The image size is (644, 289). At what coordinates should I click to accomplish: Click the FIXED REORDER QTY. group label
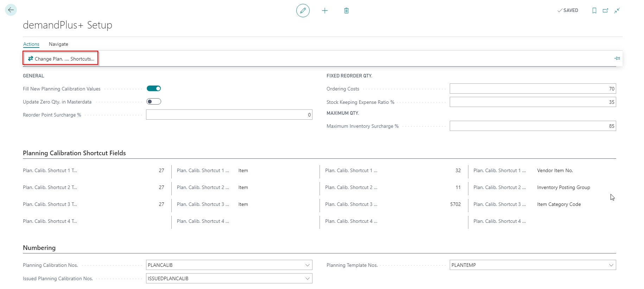tap(349, 76)
